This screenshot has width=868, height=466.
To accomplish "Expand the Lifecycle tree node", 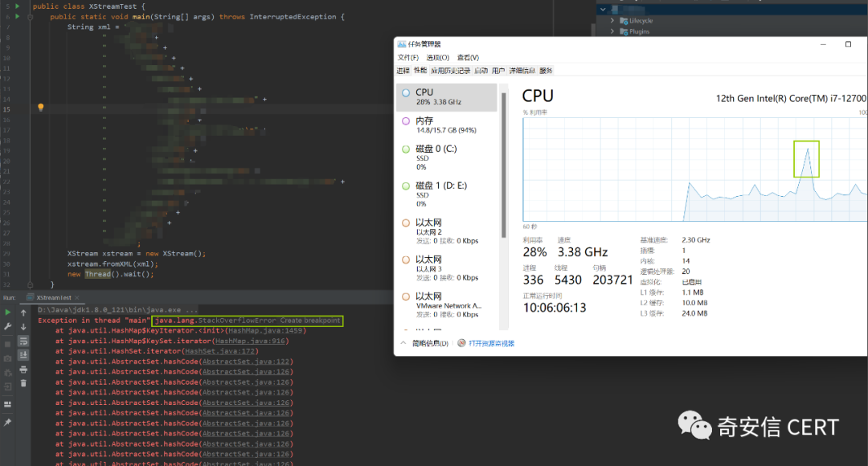I will click(612, 20).
